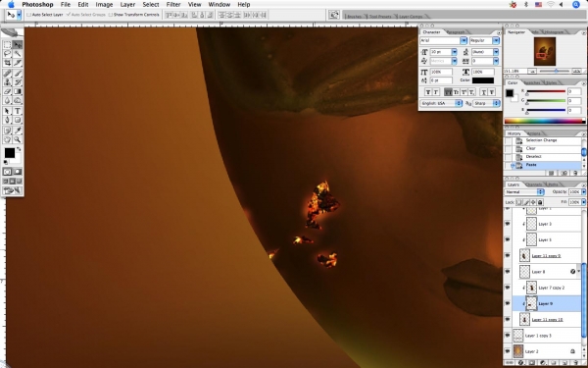Select the Healing Brush tool
The width and height of the screenshot is (588, 368).
coord(7,74)
